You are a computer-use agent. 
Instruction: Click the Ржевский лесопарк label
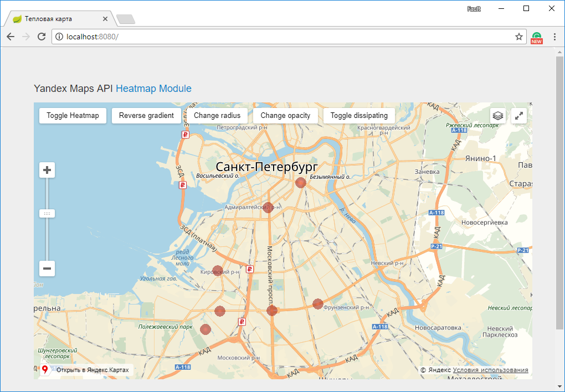[472, 125]
